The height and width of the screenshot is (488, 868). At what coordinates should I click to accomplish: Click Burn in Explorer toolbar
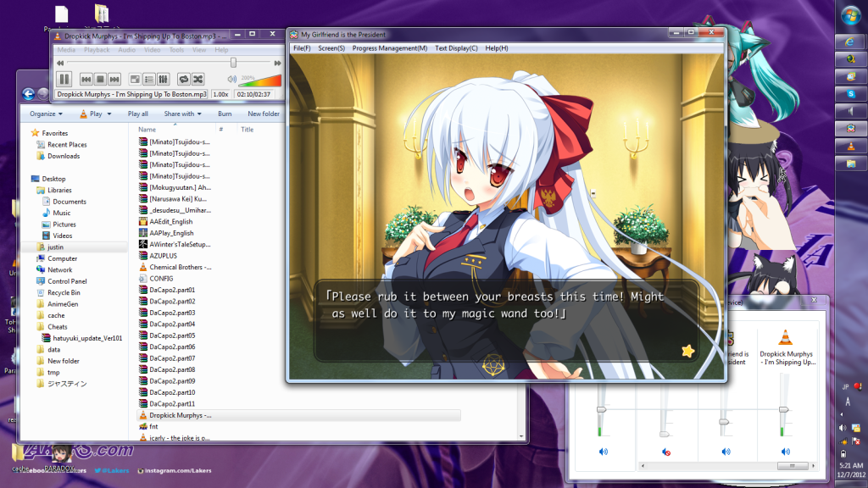click(x=225, y=114)
